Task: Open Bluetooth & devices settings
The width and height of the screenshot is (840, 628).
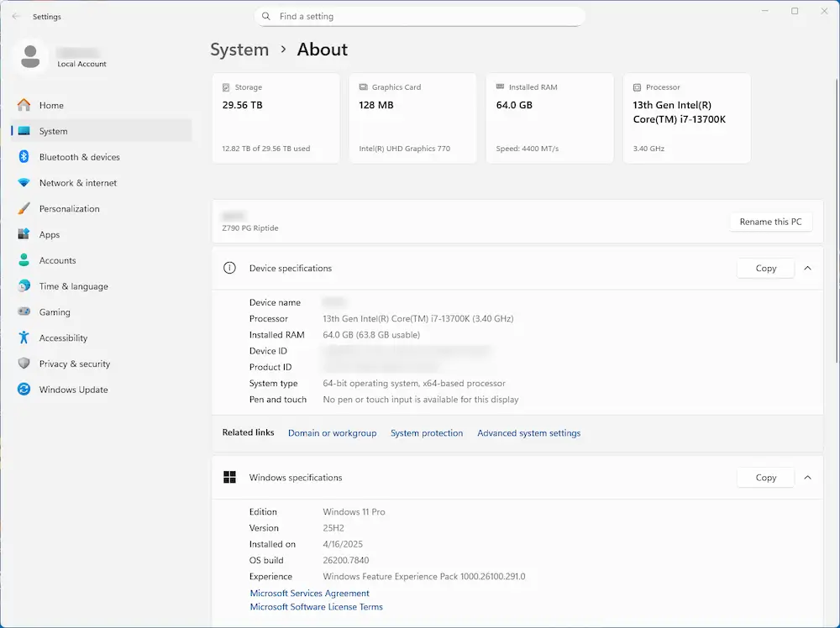Action: tap(79, 156)
